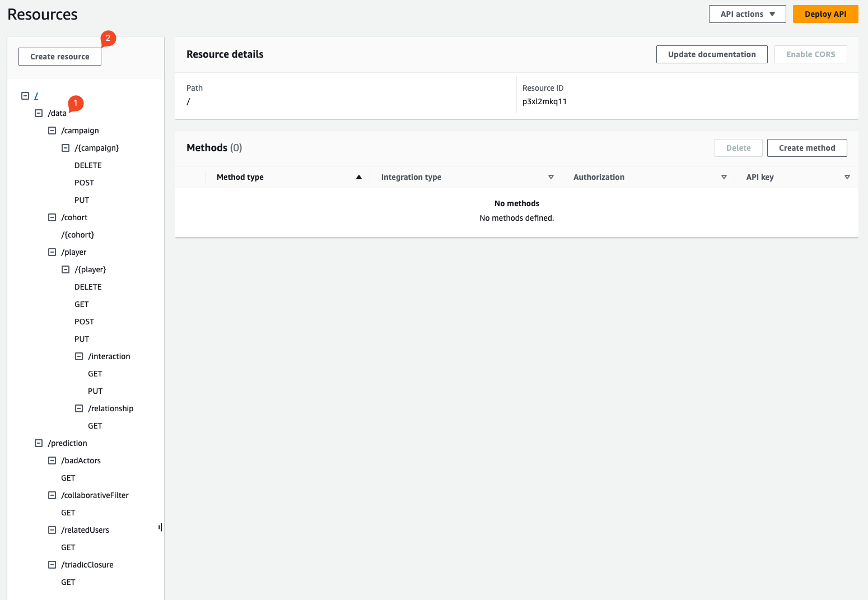This screenshot has width=868, height=600.
Task: Select the /triadicClosure resource
Action: pyautogui.click(x=87, y=565)
